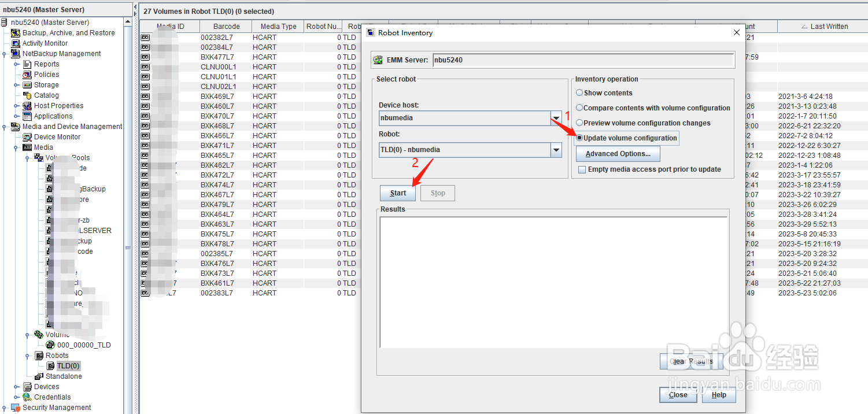Select Preview volume configuration changes option
The image size is (868, 414).
[579, 123]
